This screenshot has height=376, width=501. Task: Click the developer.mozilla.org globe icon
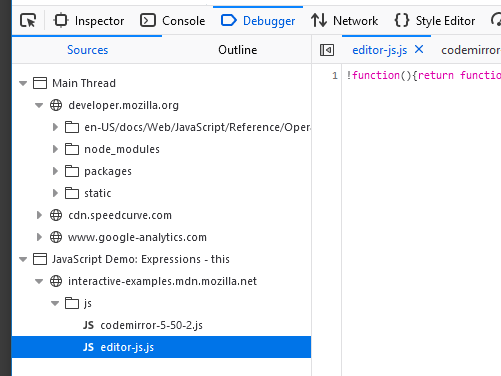click(56, 105)
